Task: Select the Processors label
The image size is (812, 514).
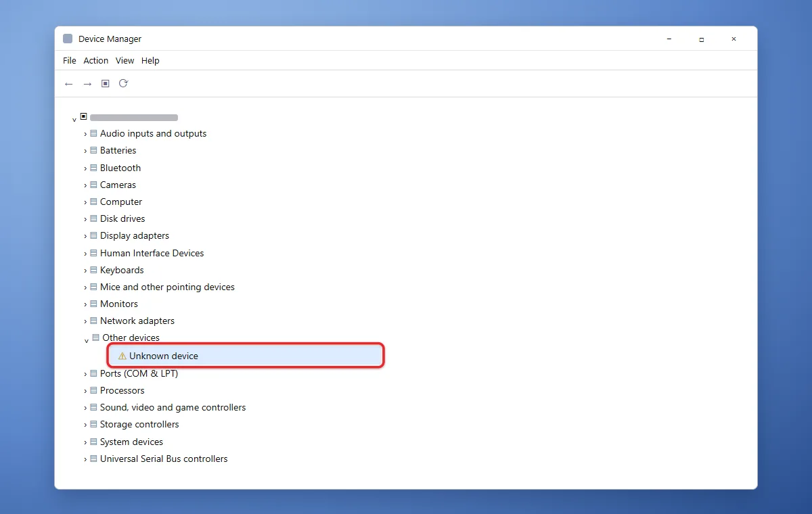Action: [122, 391]
